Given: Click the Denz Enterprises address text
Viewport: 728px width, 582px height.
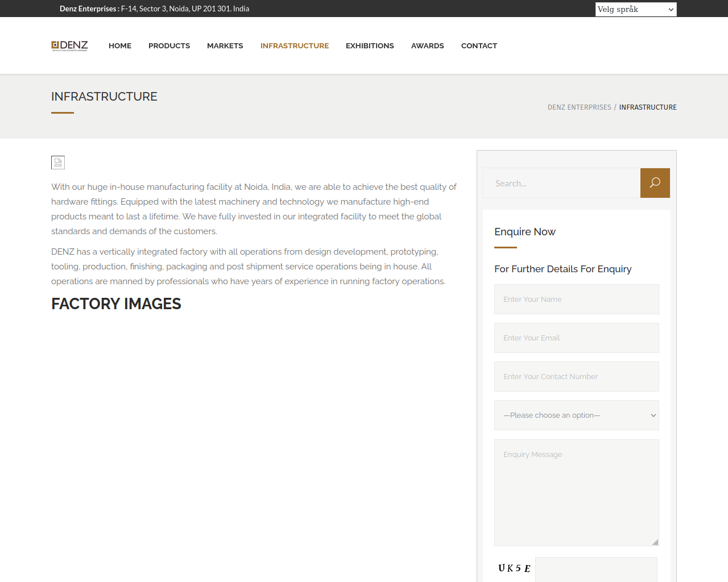Looking at the screenshot, I should click(154, 9).
